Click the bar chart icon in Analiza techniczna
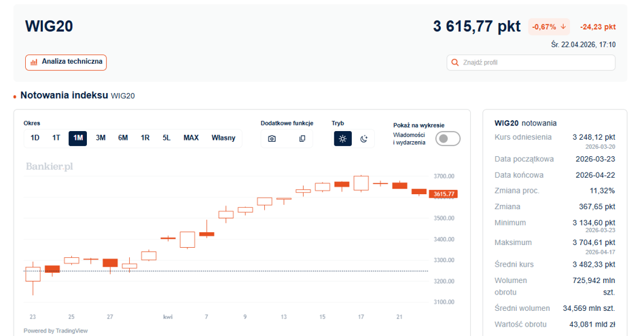This screenshot has width=644, height=336. pos(34,62)
